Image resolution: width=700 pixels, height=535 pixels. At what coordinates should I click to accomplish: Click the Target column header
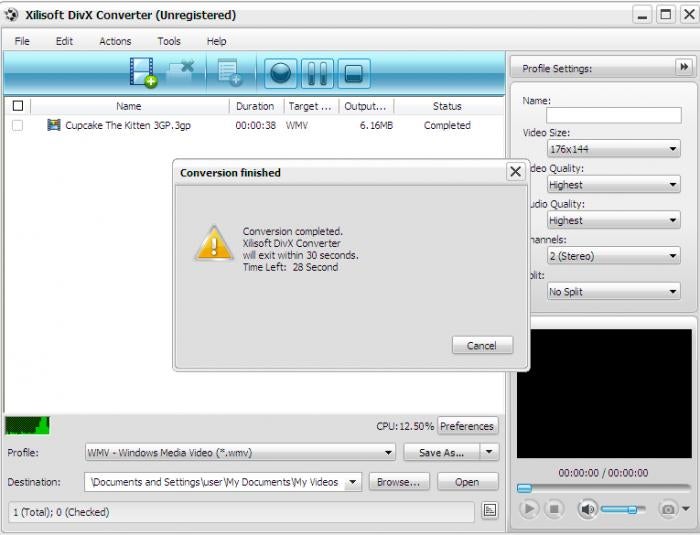pos(311,106)
